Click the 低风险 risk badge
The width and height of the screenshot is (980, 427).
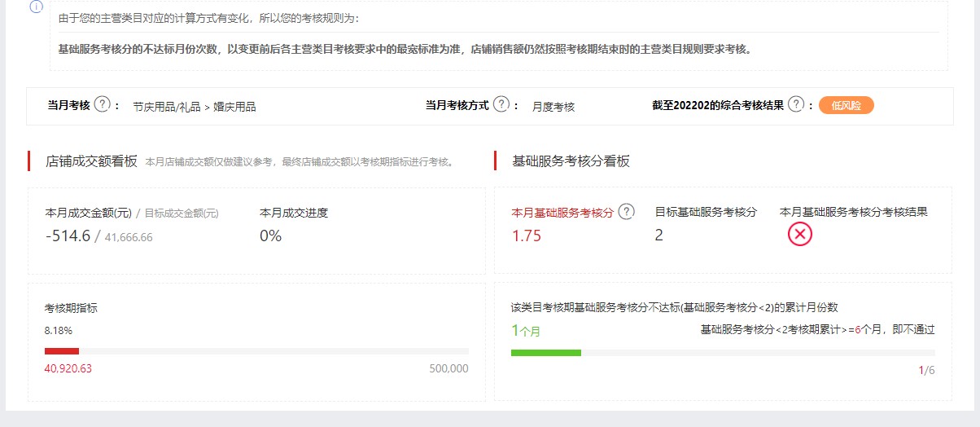click(x=847, y=105)
